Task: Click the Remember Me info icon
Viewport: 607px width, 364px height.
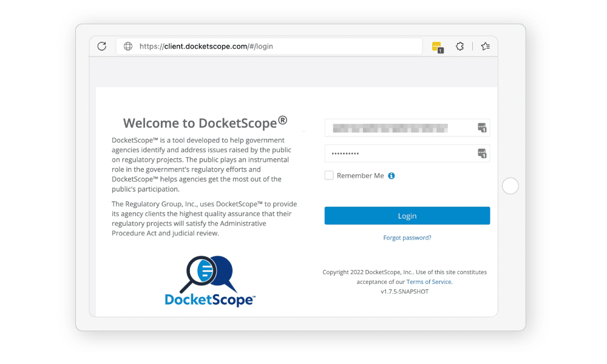Action: [x=392, y=175]
